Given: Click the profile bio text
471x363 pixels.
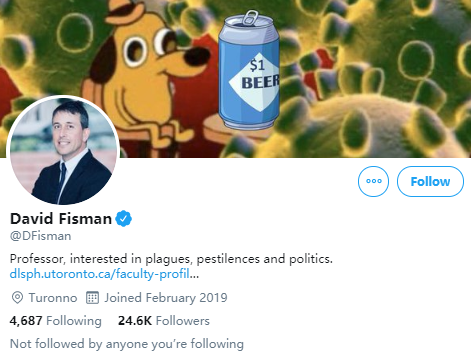Looking at the screenshot, I should (x=171, y=259).
